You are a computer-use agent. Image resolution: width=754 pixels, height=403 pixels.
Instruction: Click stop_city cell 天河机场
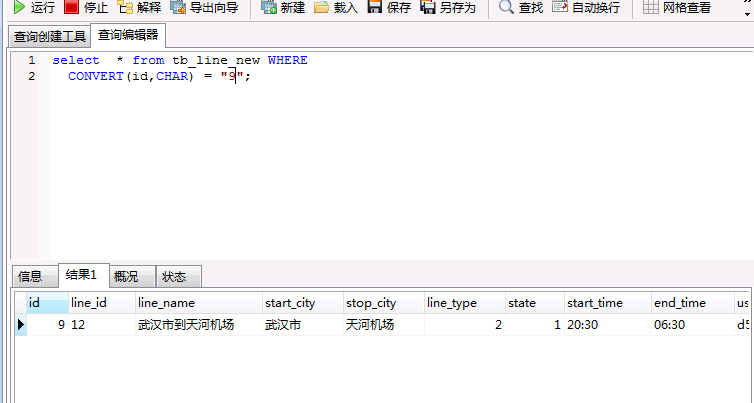coord(384,325)
